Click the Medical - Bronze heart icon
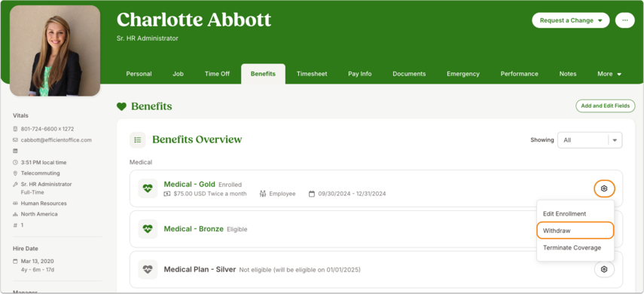The height and width of the screenshot is (294, 644). click(x=148, y=229)
